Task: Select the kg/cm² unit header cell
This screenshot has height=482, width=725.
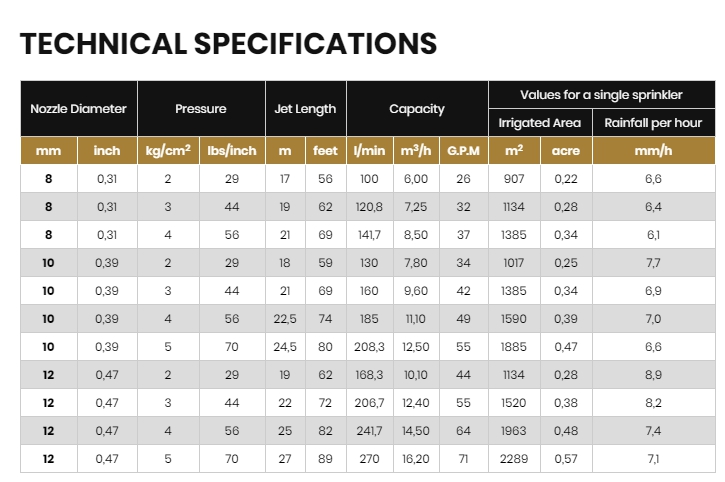Action: point(168,150)
